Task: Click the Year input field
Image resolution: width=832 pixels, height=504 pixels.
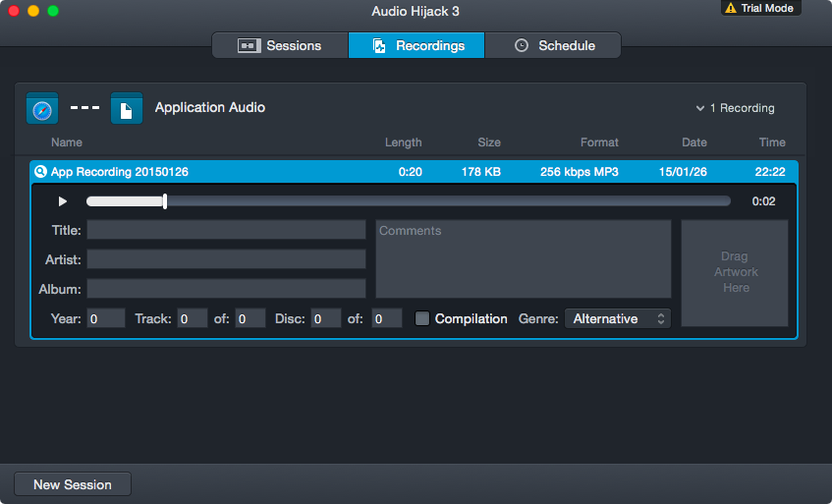Action: tap(106, 318)
